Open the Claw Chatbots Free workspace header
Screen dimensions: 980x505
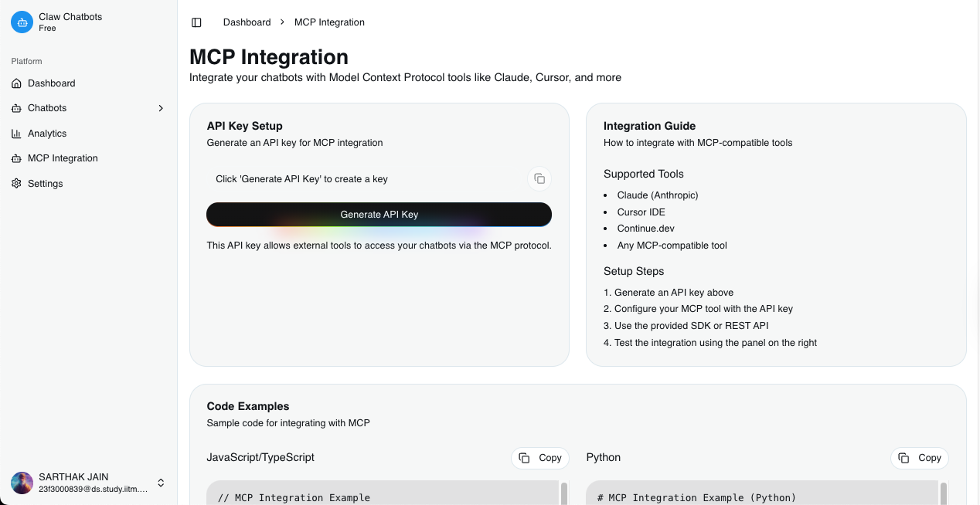pyautogui.click(x=70, y=22)
